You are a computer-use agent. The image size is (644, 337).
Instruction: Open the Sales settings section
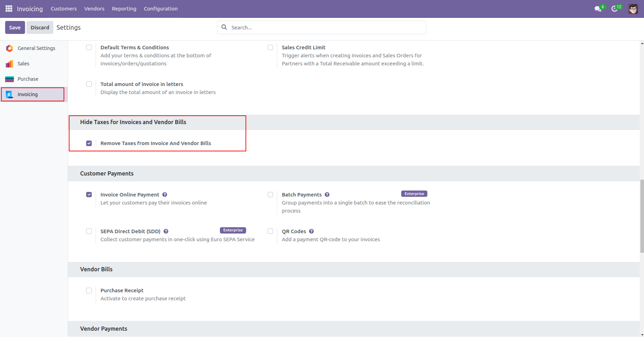click(x=23, y=63)
